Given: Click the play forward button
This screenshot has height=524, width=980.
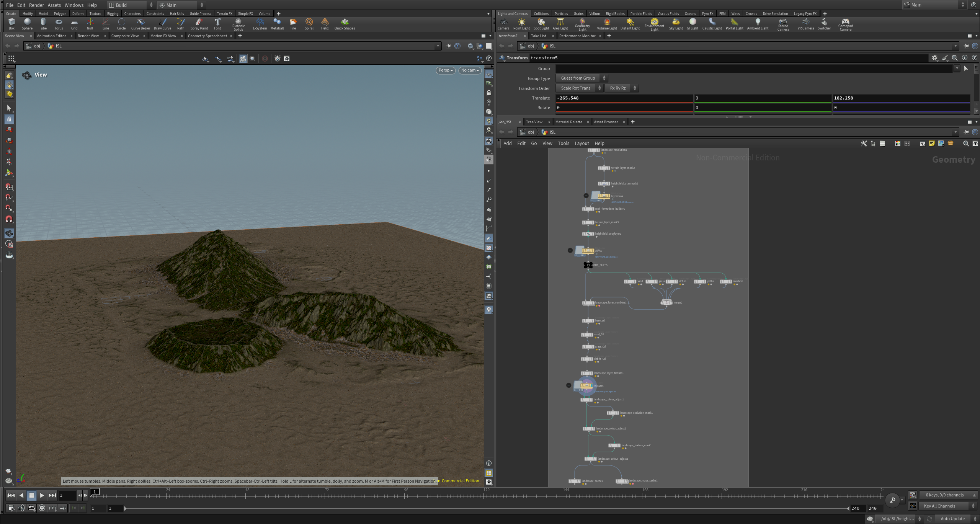Looking at the screenshot, I should 42,495.
